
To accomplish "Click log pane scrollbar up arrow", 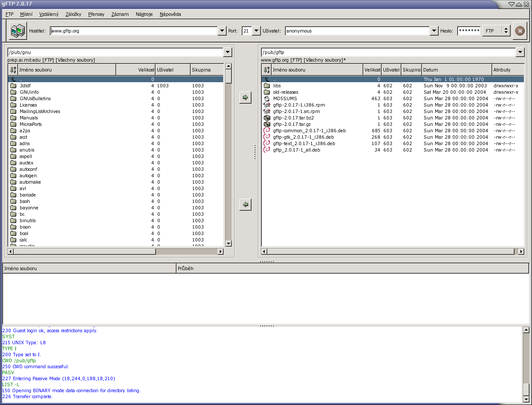I will pyautogui.click(x=526, y=330).
